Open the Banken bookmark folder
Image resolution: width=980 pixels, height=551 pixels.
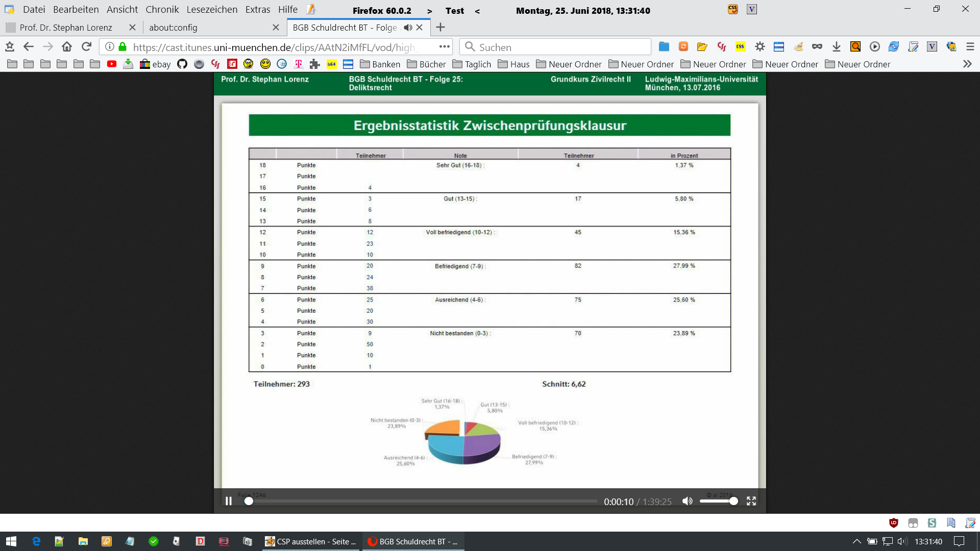[380, 64]
